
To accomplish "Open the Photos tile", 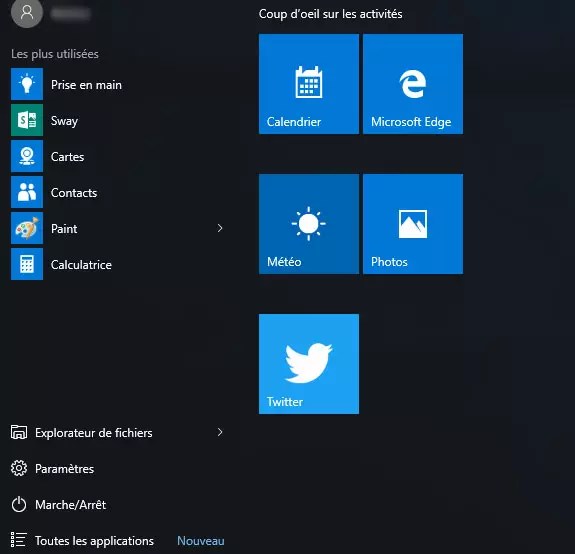I will click(x=413, y=224).
